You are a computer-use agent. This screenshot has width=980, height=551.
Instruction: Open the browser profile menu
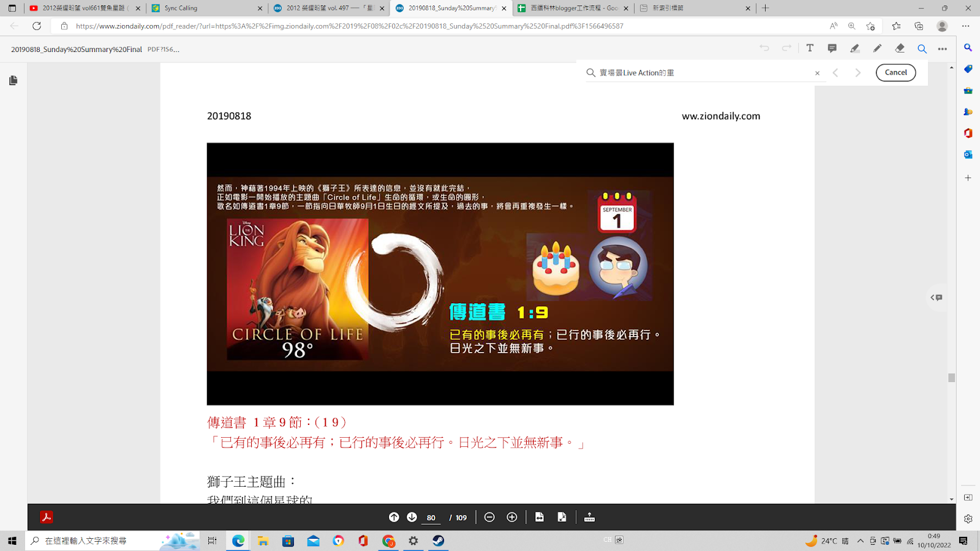(x=942, y=26)
